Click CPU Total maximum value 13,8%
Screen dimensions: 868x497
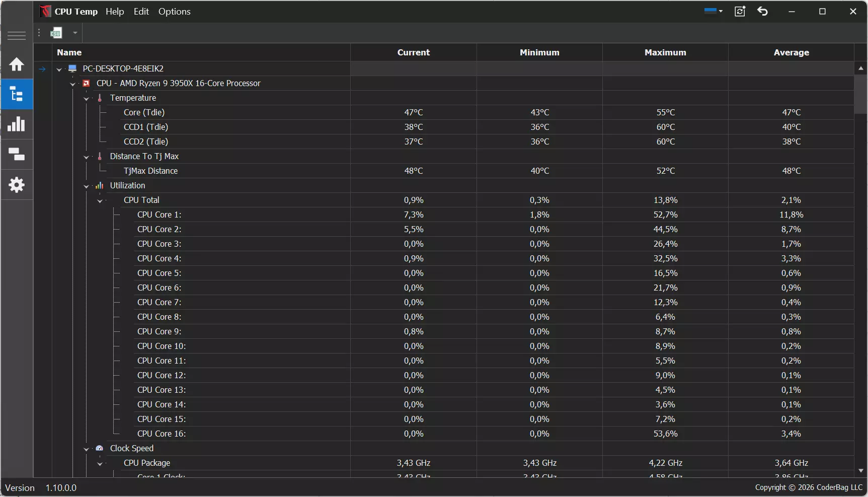665,200
